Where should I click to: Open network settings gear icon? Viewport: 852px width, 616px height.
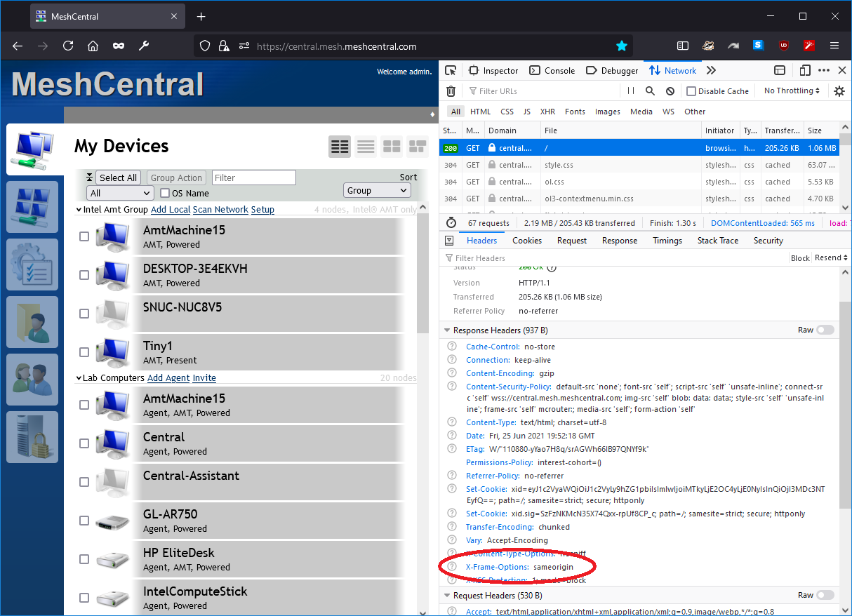pyautogui.click(x=839, y=91)
